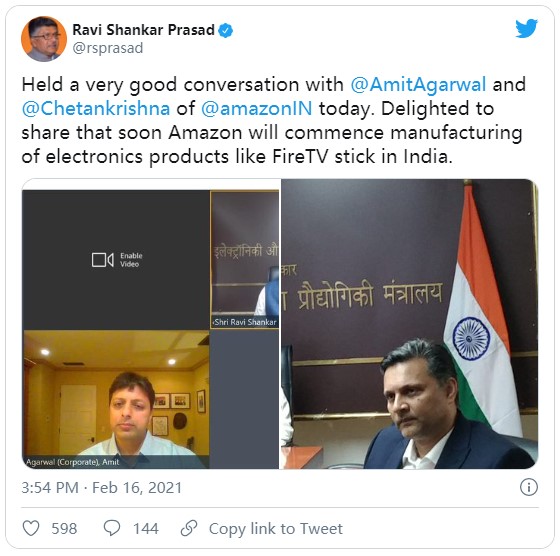Click the blue verified badge

click(x=226, y=31)
